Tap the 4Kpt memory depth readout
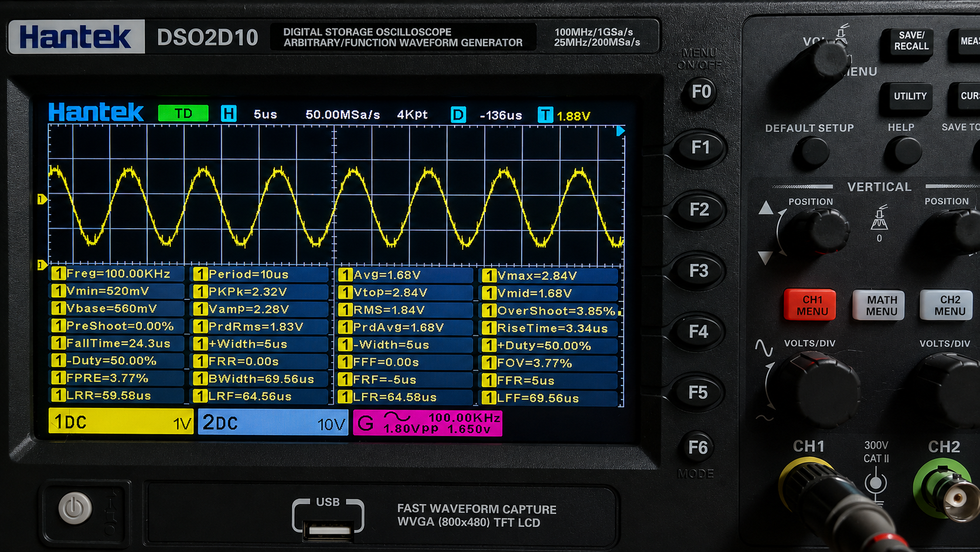Viewport: 980px width, 552px height. (x=412, y=114)
